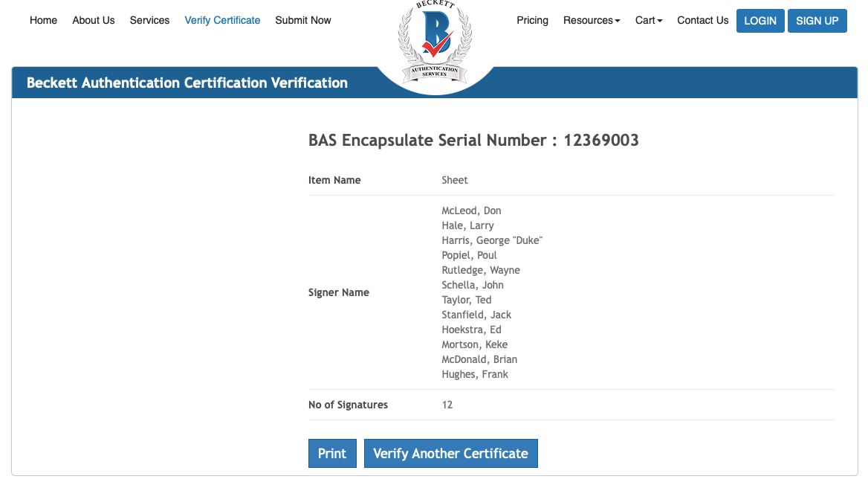Click the LOGIN button
The height and width of the screenshot is (485, 868).
point(760,21)
